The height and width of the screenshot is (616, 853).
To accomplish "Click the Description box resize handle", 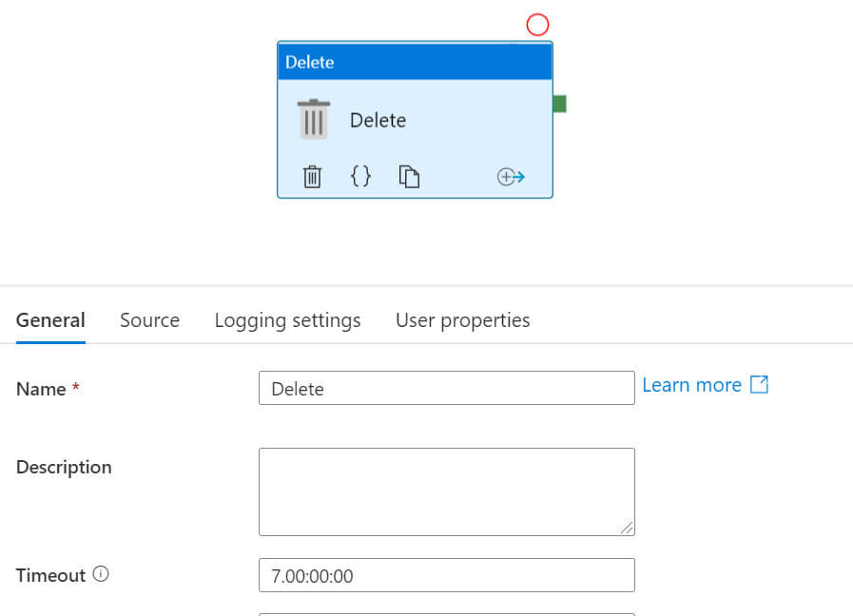I will [x=628, y=528].
